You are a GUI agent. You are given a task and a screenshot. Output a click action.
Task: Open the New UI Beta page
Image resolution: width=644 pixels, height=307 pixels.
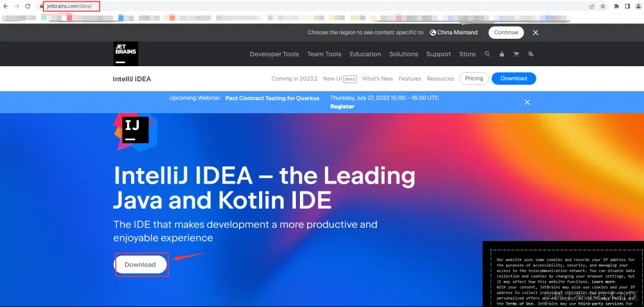pos(340,79)
